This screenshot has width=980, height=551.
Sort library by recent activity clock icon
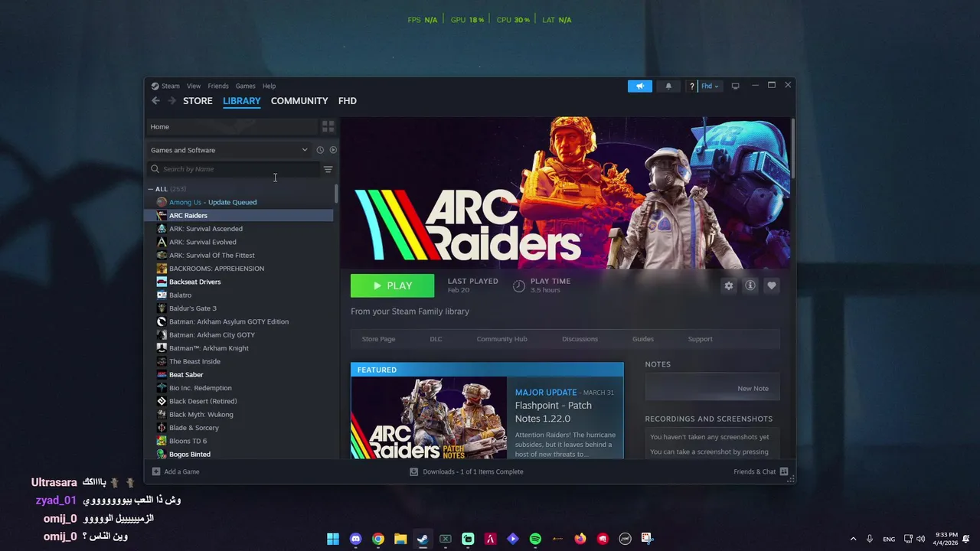[x=320, y=150]
